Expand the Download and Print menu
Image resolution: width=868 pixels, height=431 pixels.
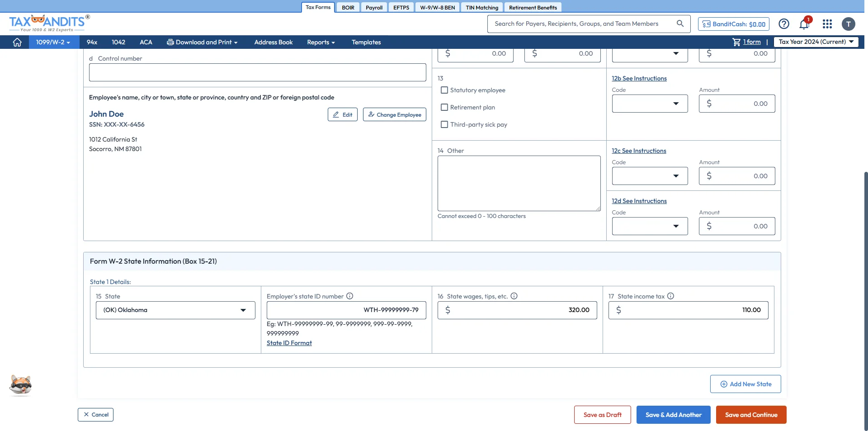coord(202,42)
